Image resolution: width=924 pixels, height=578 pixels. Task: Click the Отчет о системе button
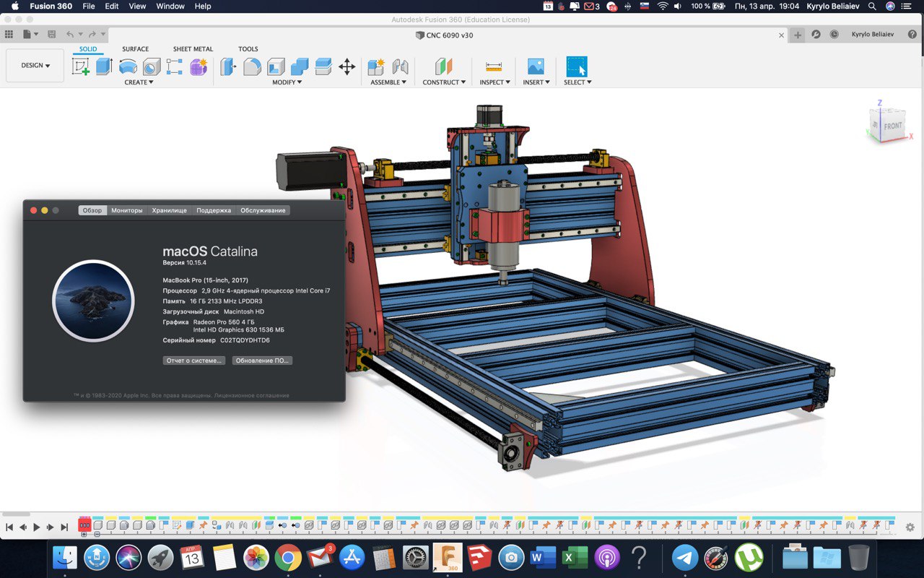(x=194, y=361)
